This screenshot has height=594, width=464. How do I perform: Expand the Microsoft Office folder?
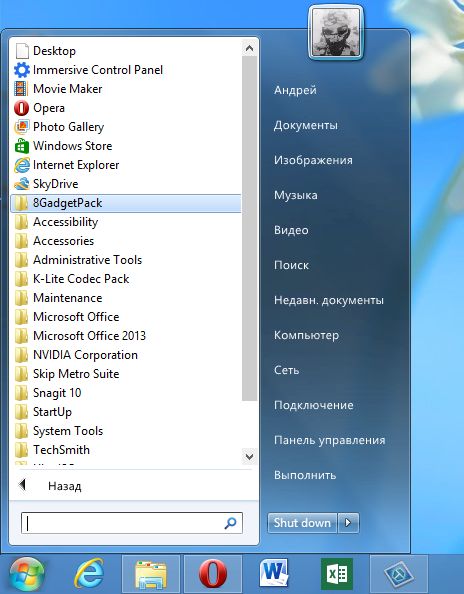tap(126, 317)
